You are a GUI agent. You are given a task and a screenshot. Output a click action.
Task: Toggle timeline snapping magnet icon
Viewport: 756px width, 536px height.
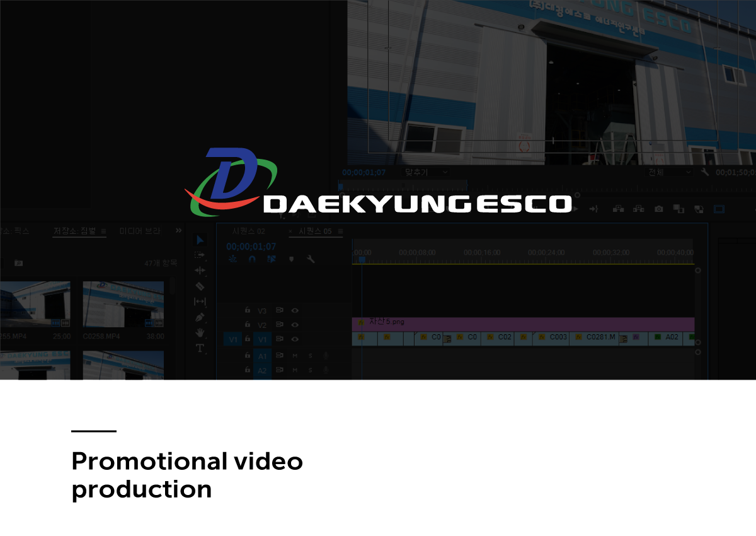coord(252,259)
